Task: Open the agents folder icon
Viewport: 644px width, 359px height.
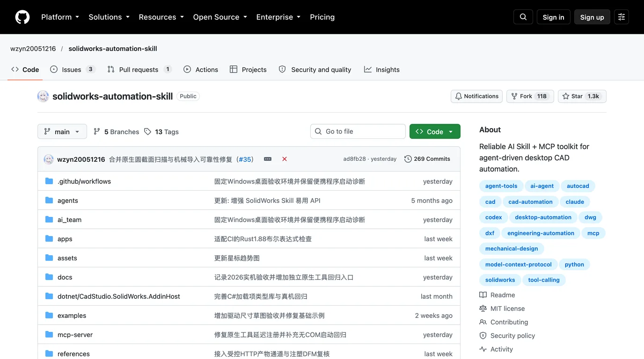Action: point(49,201)
